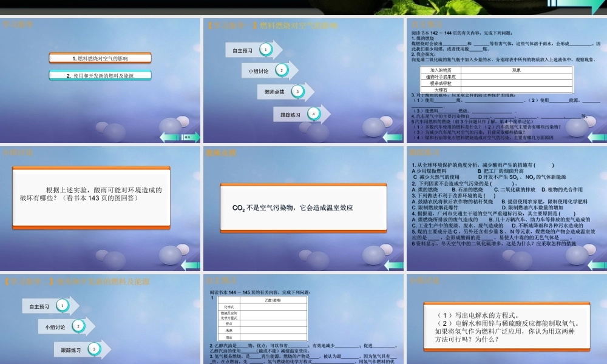
Task: Click table header 乙醇(酒精)
Action: tap(273, 300)
